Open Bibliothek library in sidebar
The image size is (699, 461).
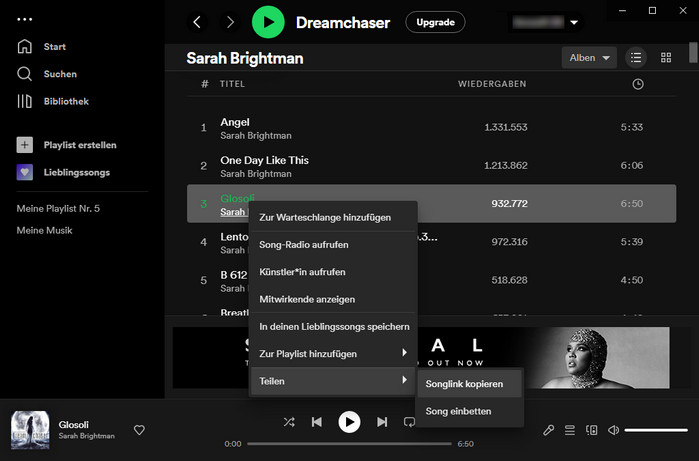[25, 101]
